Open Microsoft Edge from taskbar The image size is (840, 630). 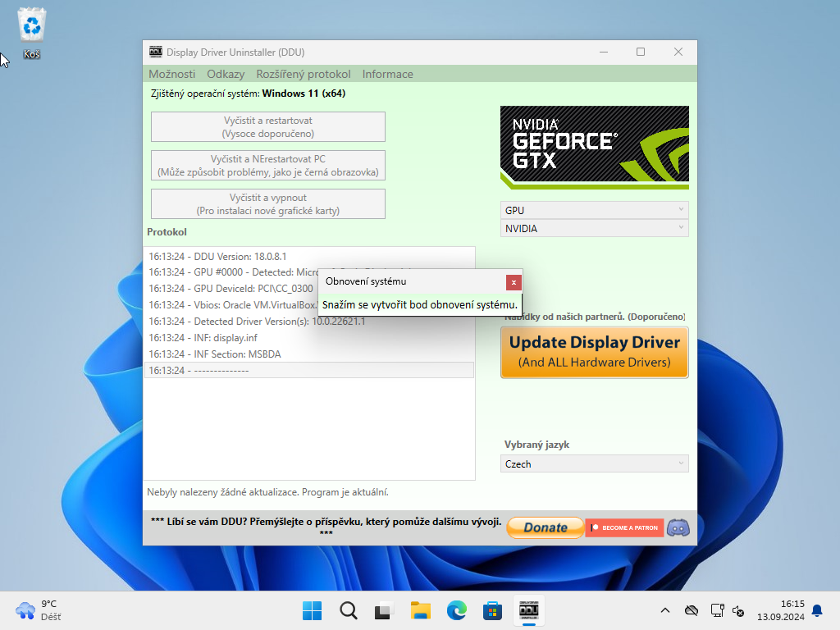tap(456, 610)
